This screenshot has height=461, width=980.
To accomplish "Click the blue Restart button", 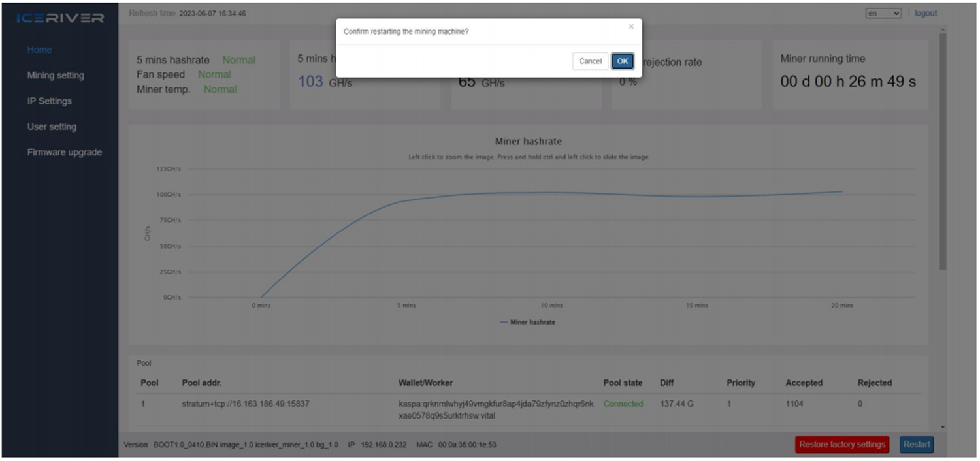I will tap(917, 445).
